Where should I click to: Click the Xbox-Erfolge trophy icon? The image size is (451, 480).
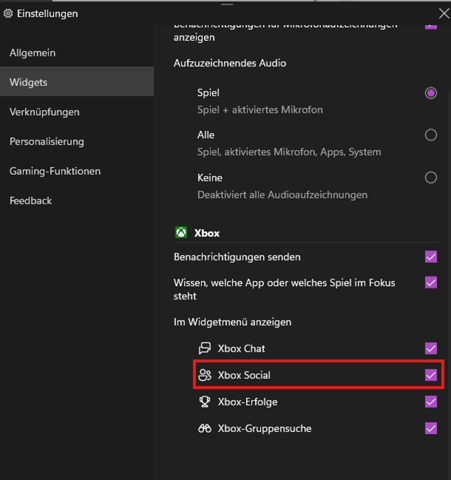(205, 402)
